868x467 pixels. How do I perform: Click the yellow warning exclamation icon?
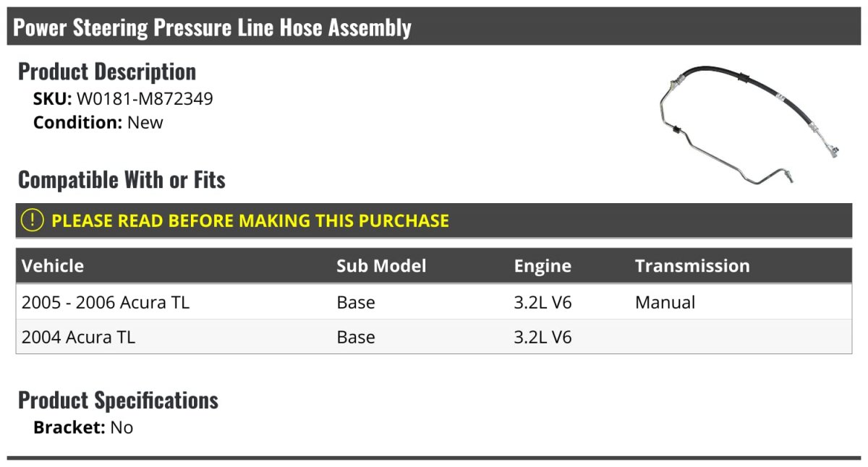[33, 220]
